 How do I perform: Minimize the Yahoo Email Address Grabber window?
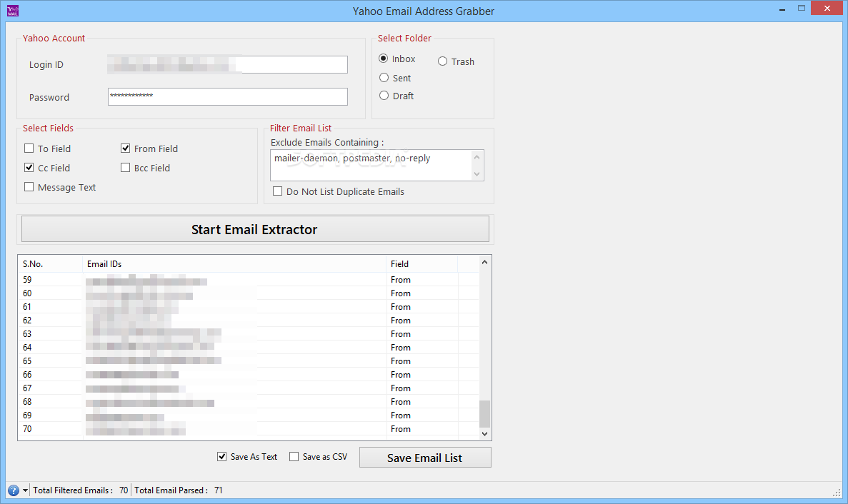coord(782,9)
